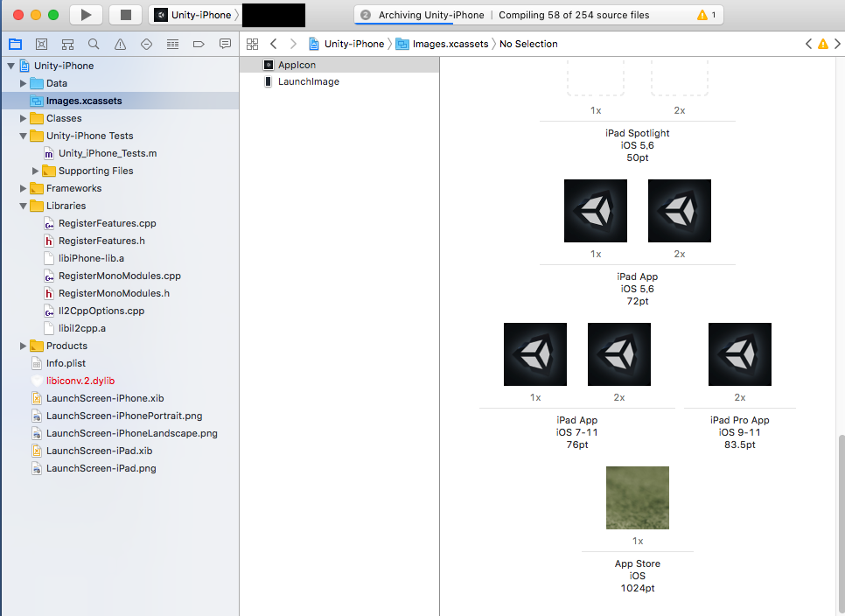The height and width of the screenshot is (616, 845).
Task: Go forward in editor history
Action: tap(293, 44)
